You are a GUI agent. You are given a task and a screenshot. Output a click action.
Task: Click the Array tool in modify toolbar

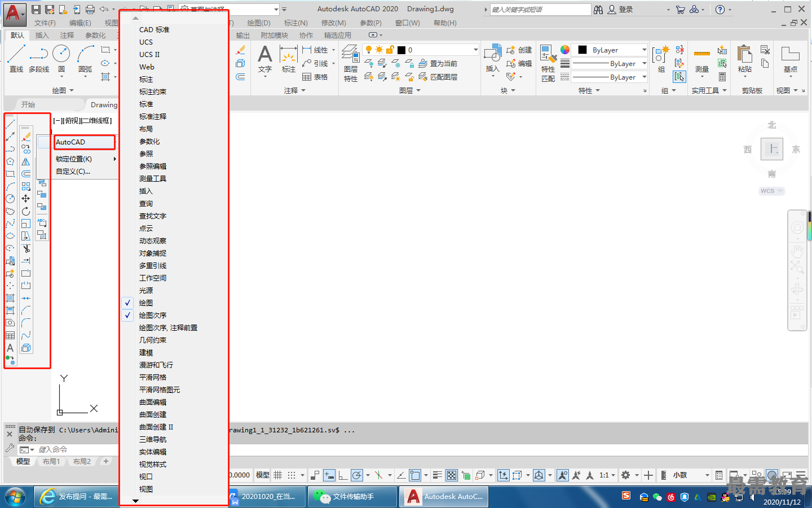point(26,186)
